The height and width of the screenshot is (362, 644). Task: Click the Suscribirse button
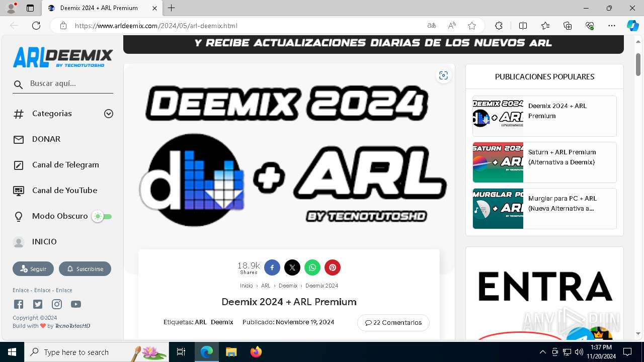pos(85,269)
